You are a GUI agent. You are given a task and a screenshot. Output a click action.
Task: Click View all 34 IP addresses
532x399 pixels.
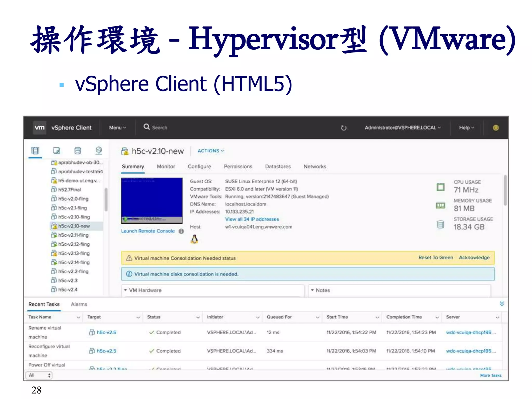pyautogui.click(x=252, y=219)
